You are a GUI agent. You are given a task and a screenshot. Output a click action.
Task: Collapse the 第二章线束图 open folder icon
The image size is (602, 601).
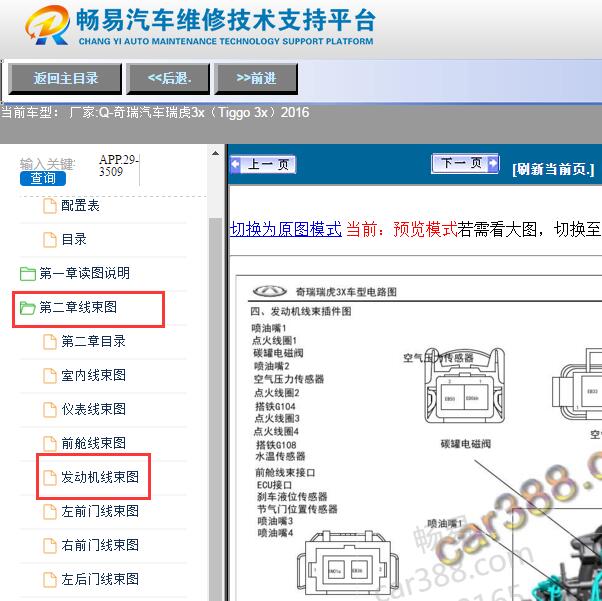(x=28, y=308)
